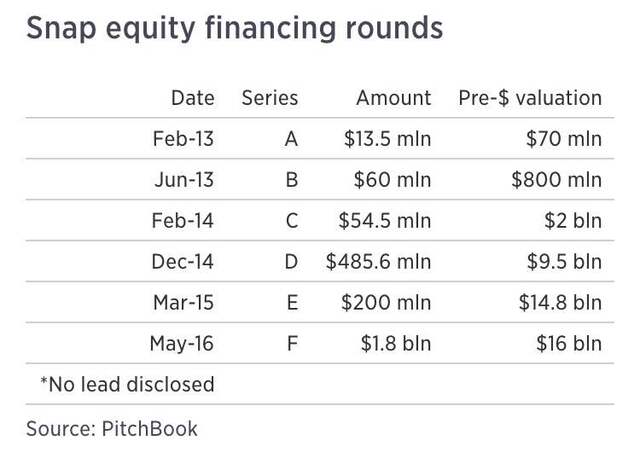Click the '*No lead disclosed' footnote

coord(127,384)
